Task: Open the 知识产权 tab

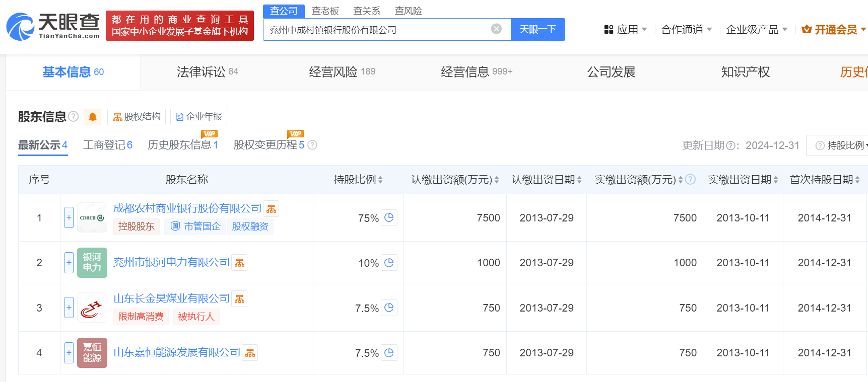Action: click(746, 72)
